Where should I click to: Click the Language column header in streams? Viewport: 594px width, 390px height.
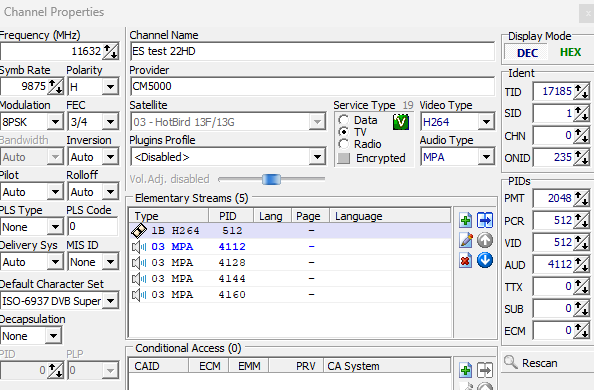point(390,216)
